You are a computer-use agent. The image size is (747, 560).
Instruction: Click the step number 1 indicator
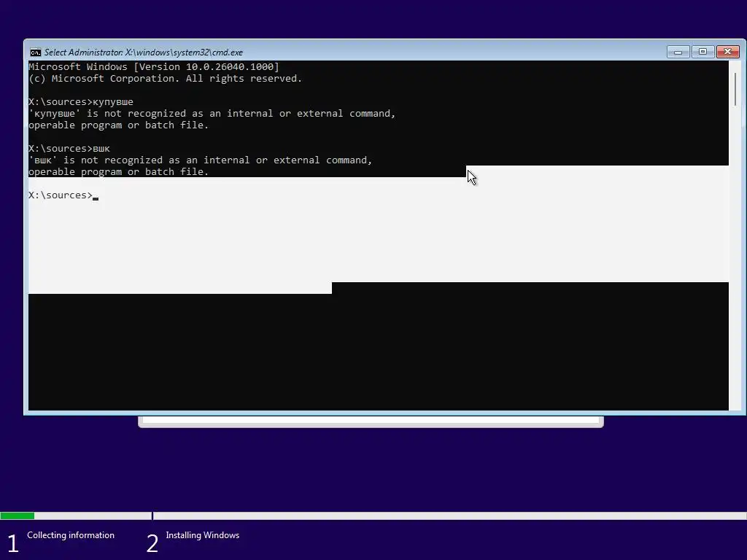click(x=13, y=544)
